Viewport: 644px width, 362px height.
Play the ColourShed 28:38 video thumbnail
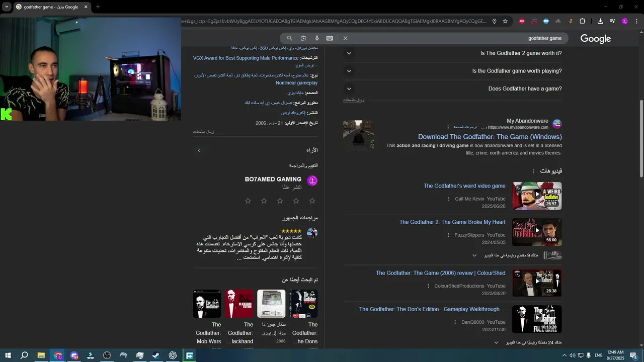pos(537,283)
